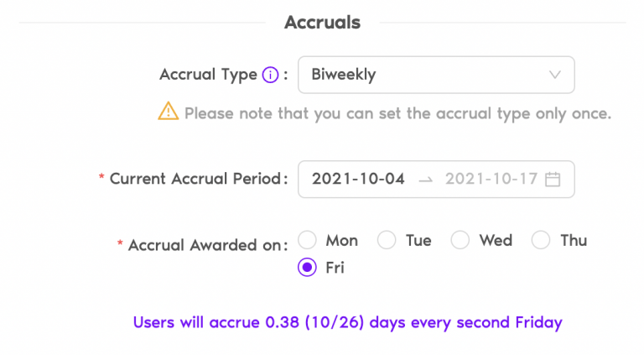The width and height of the screenshot is (644, 355).
Task: Select the Mon radio button
Action: (307, 240)
